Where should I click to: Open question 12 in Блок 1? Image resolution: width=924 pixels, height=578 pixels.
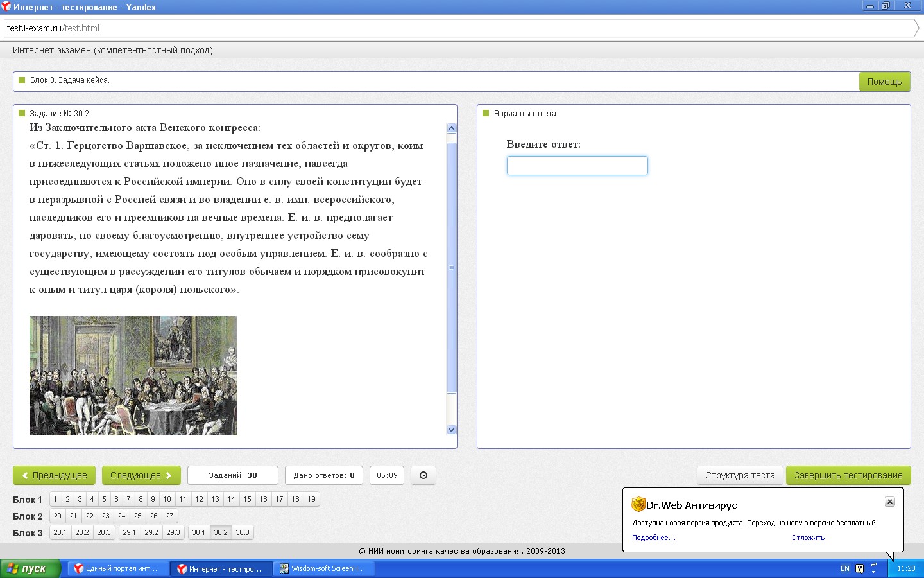point(199,499)
